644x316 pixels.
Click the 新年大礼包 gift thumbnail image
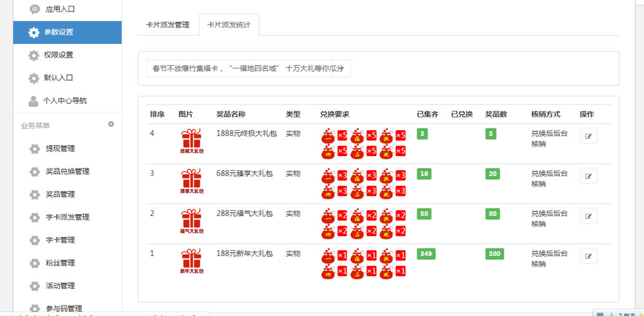tap(191, 262)
